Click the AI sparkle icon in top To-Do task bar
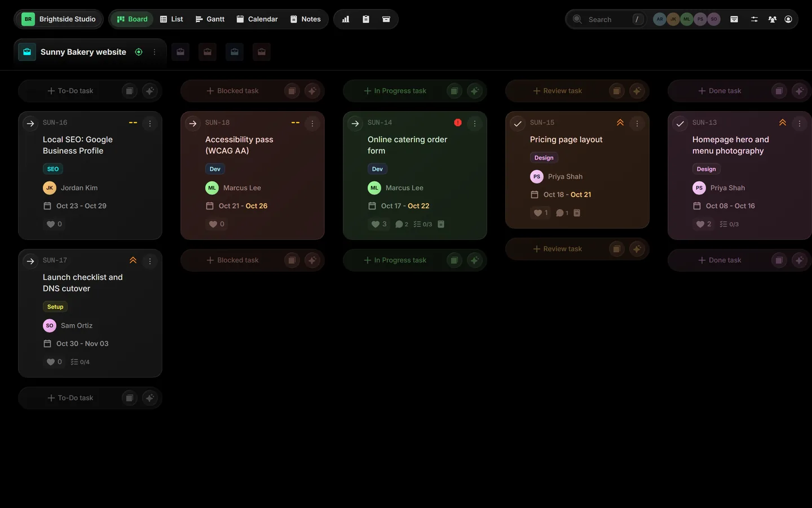Image resolution: width=812 pixels, height=508 pixels. [150, 91]
